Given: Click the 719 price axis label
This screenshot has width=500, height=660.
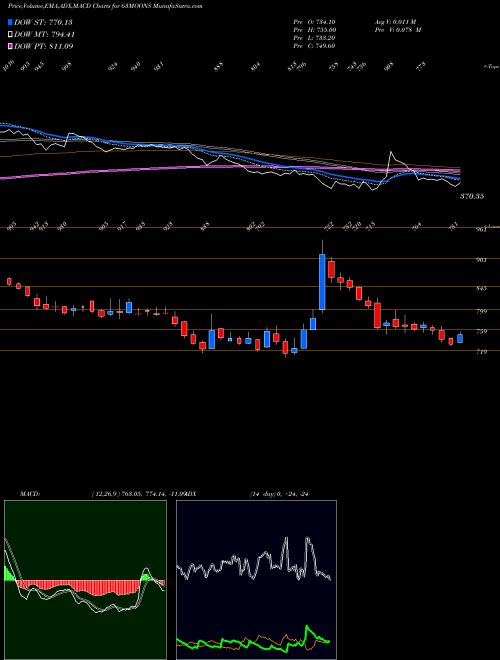Looking at the screenshot, I should point(482,352).
